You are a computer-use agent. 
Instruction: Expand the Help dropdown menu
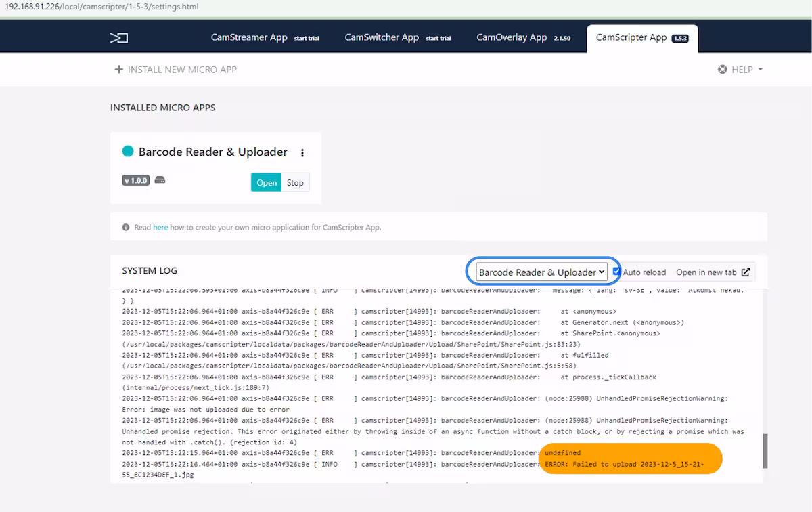point(740,70)
